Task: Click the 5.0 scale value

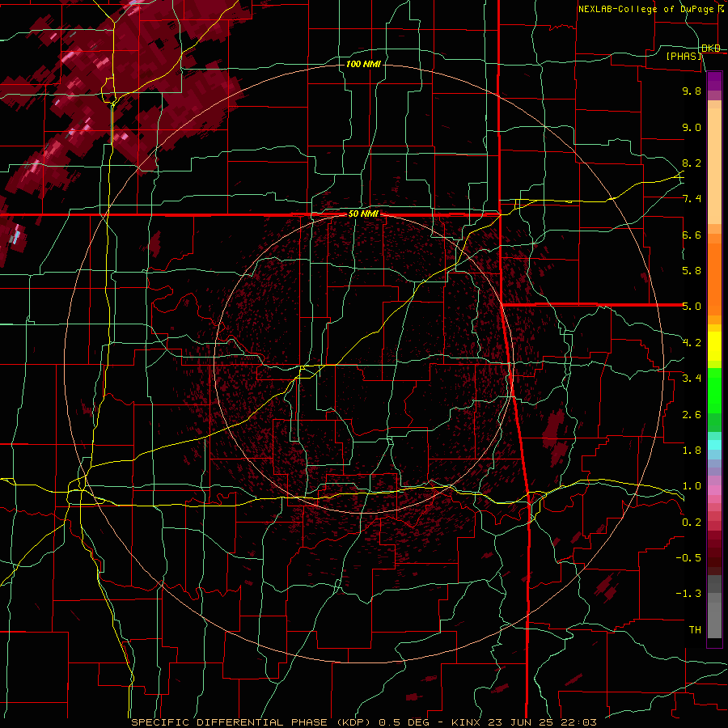Action: (692, 307)
